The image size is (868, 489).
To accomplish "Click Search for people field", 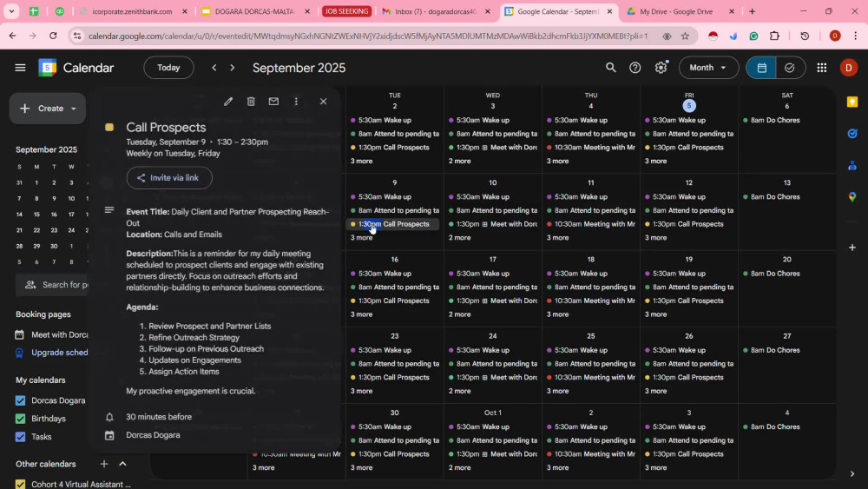I will 54,285.
